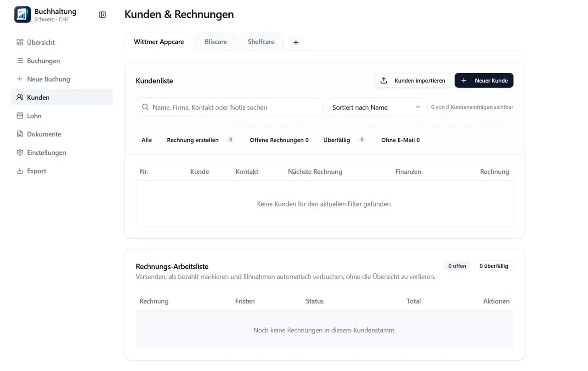Screen dimensions: 588x371
Task: Switch to the Bliscare tab
Action: pyautogui.click(x=216, y=42)
